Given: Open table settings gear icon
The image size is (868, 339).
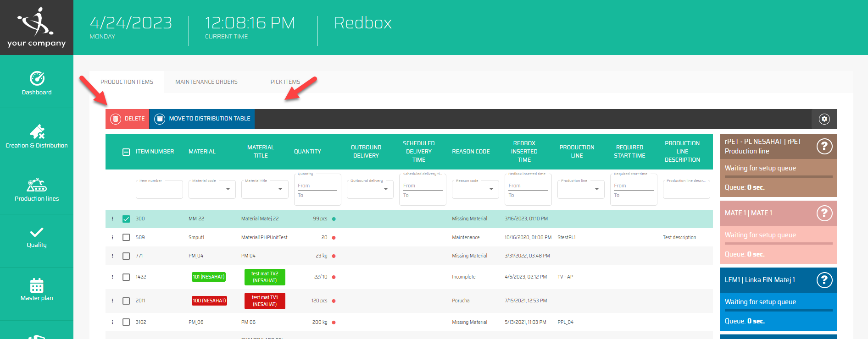Looking at the screenshot, I should (x=824, y=119).
